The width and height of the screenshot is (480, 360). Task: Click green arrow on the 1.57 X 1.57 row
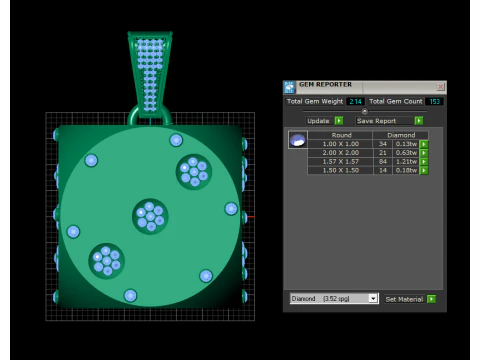click(424, 162)
